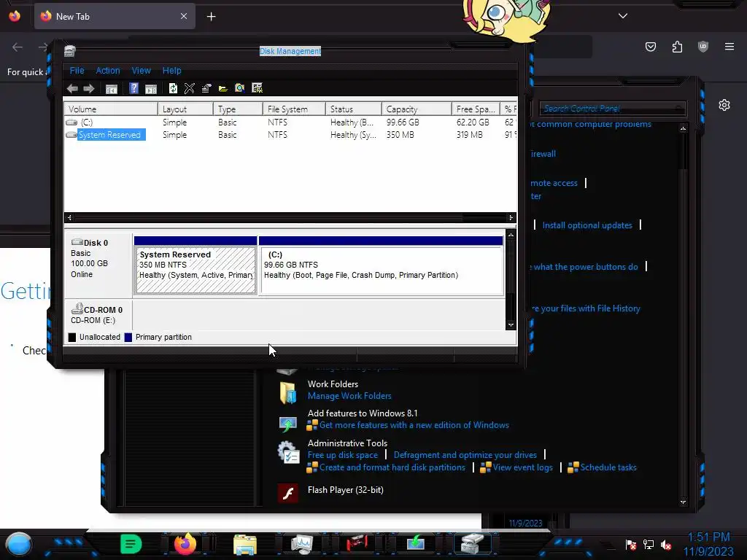Open Install optional updates link
This screenshot has width=747, height=560.
(587, 225)
